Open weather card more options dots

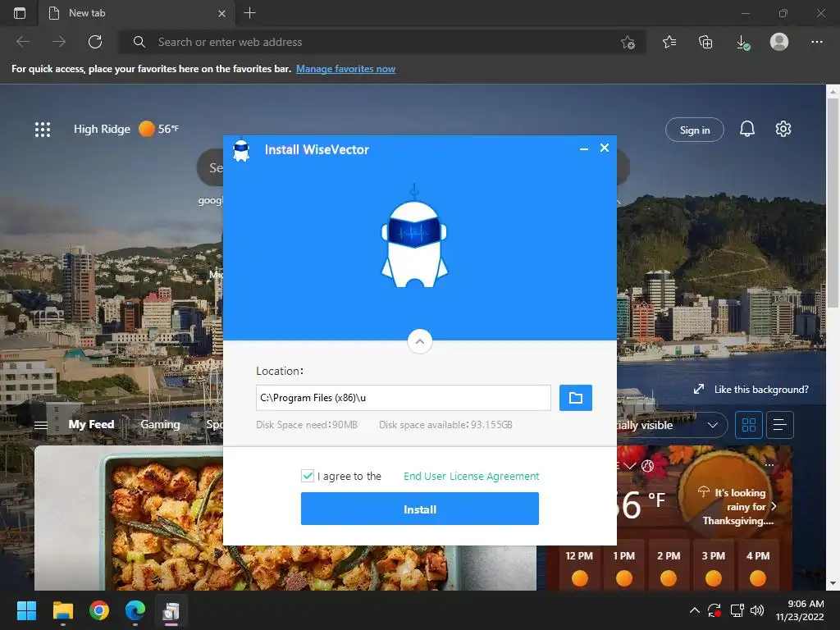point(769,464)
